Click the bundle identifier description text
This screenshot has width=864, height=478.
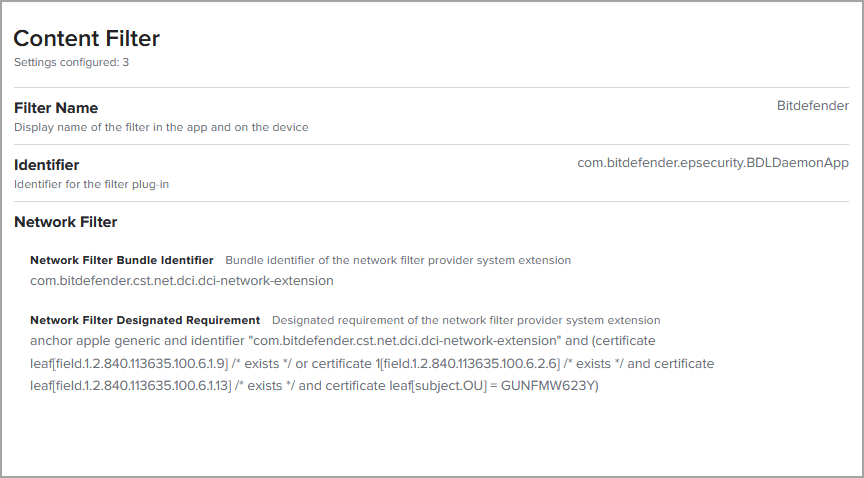click(x=398, y=260)
